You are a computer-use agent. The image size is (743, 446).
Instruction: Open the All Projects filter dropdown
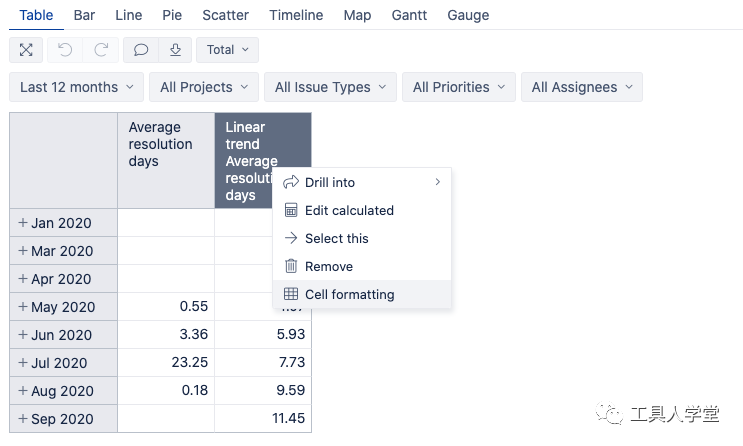pos(204,87)
